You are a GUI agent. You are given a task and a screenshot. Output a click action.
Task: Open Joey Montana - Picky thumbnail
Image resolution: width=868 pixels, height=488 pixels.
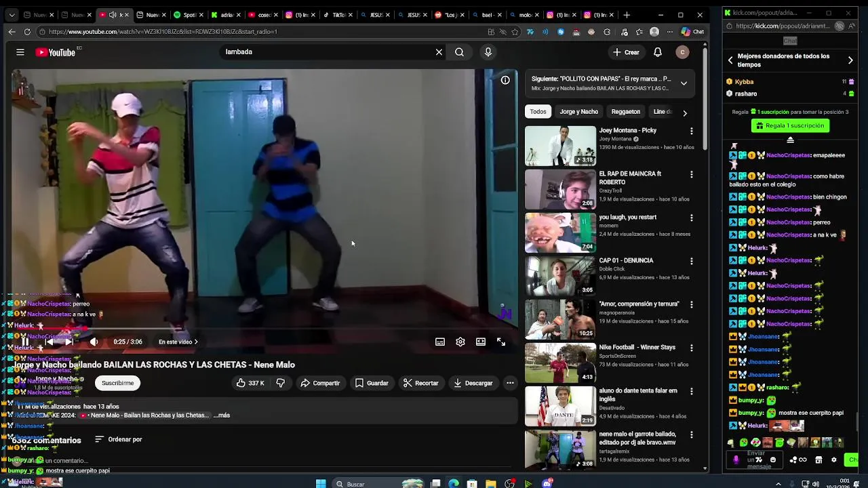(560, 146)
